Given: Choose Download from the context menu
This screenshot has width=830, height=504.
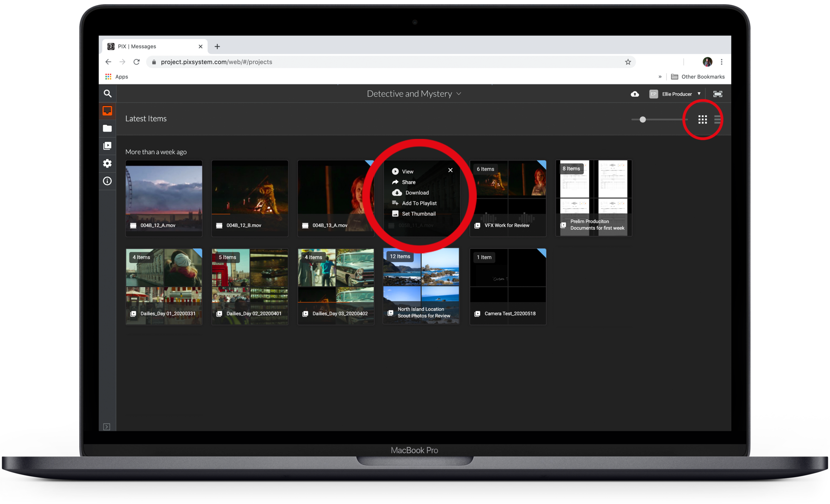Looking at the screenshot, I should pyautogui.click(x=417, y=193).
